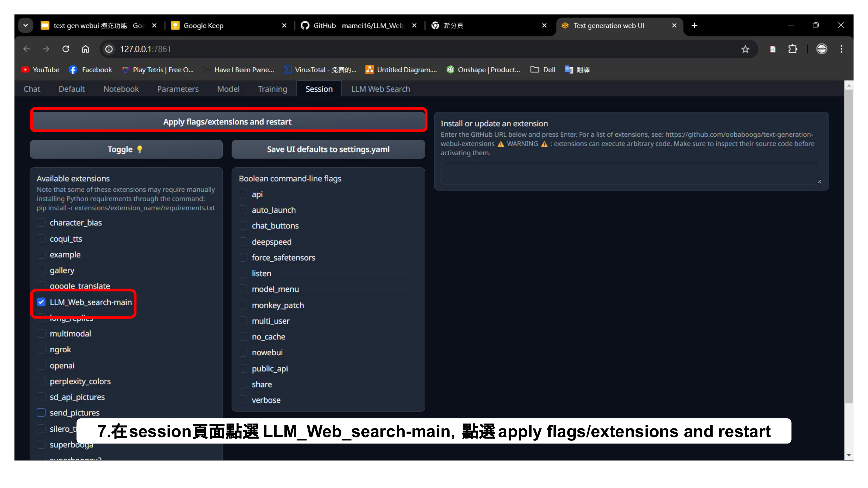868x488 pixels.
Task: Open the 翻譯 translate bookmark
Action: tap(577, 70)
